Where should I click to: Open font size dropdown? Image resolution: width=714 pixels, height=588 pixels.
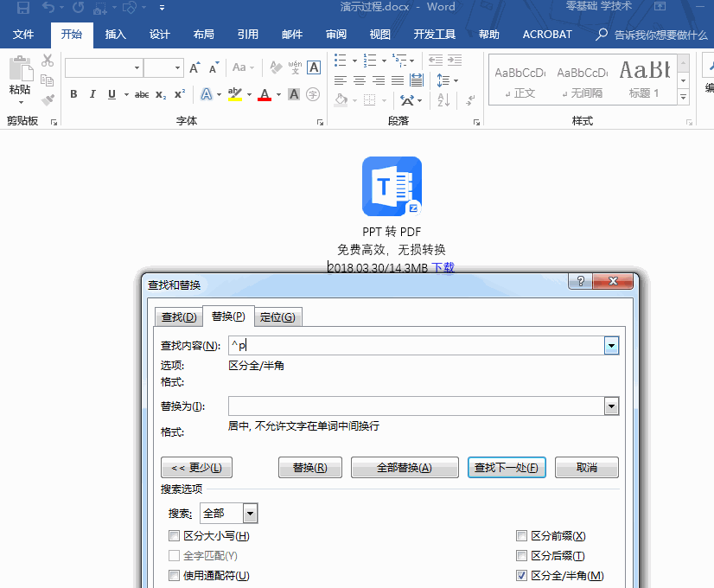177,67
